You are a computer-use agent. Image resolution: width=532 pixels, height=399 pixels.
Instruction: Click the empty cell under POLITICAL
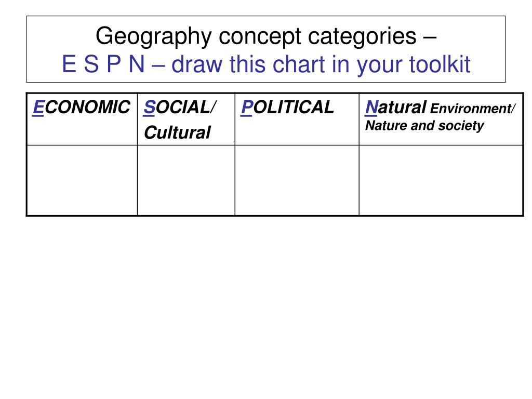[x=297, y=180]
